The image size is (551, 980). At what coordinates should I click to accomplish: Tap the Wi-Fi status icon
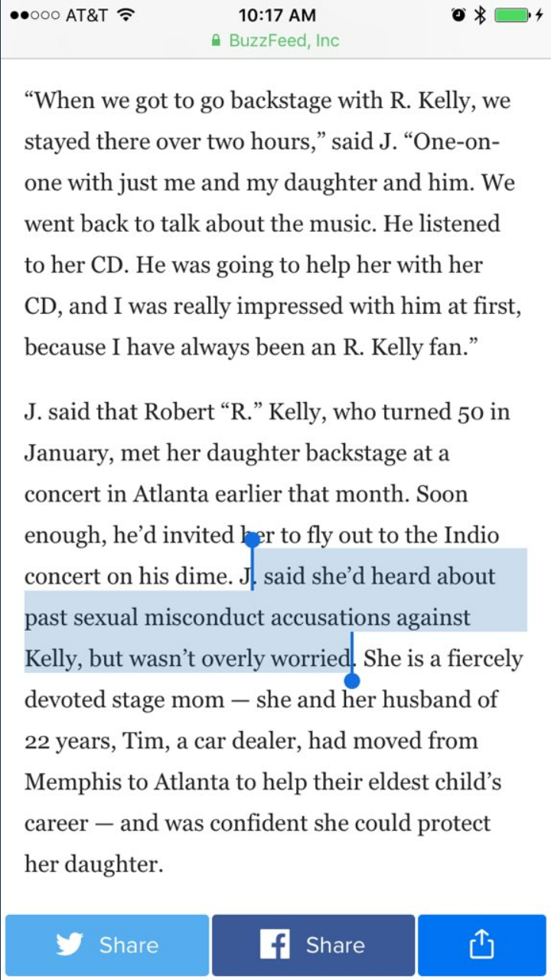(x=127, y=15)
